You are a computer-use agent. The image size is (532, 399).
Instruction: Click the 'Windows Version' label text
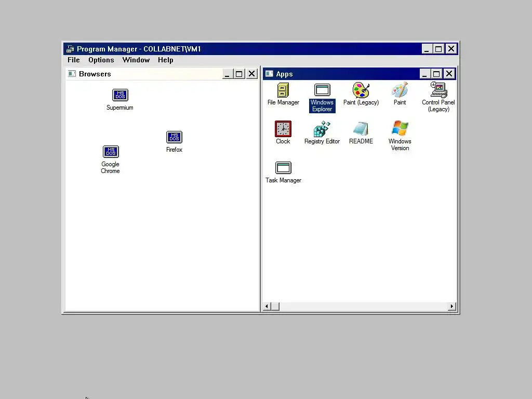pos(400,144)
